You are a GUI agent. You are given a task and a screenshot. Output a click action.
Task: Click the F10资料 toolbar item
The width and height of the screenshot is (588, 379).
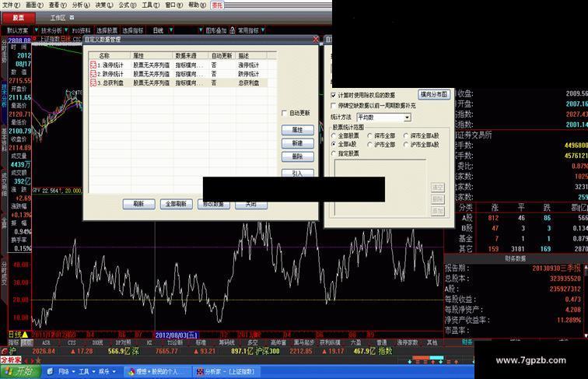(81, 30)
